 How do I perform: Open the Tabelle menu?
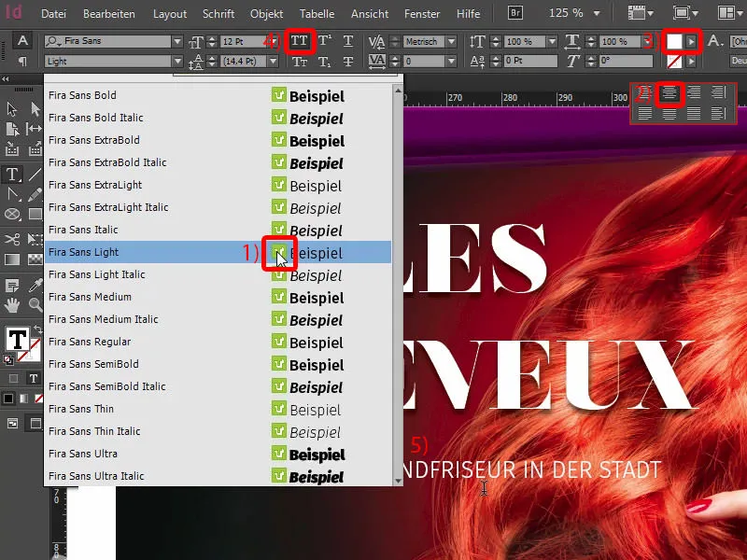(317, 14)
